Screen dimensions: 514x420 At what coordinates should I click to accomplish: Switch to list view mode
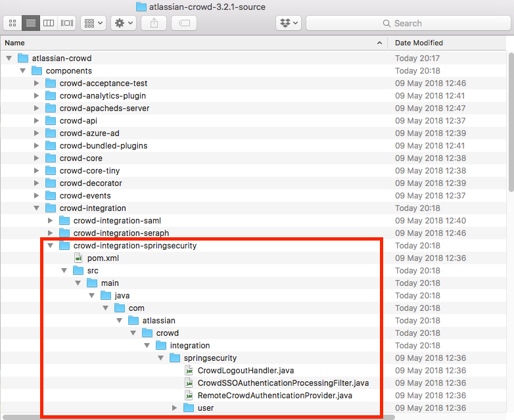click(x=31, y=23)
